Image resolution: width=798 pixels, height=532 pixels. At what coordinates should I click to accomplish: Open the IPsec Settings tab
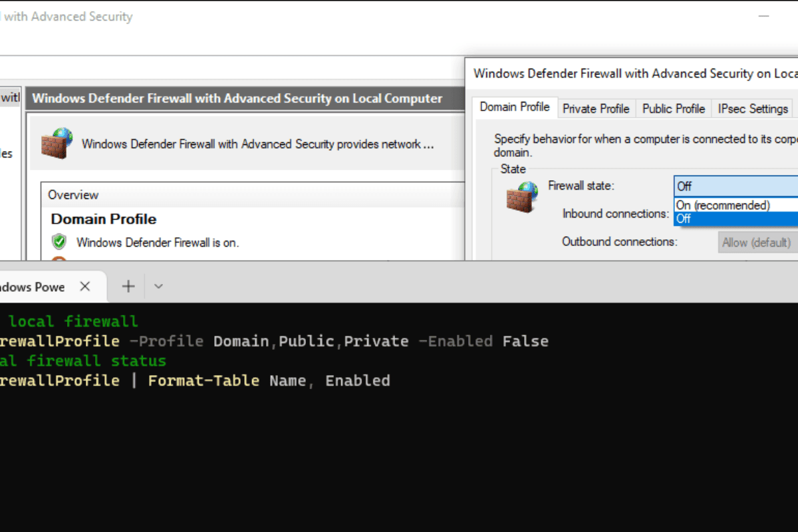752,108
